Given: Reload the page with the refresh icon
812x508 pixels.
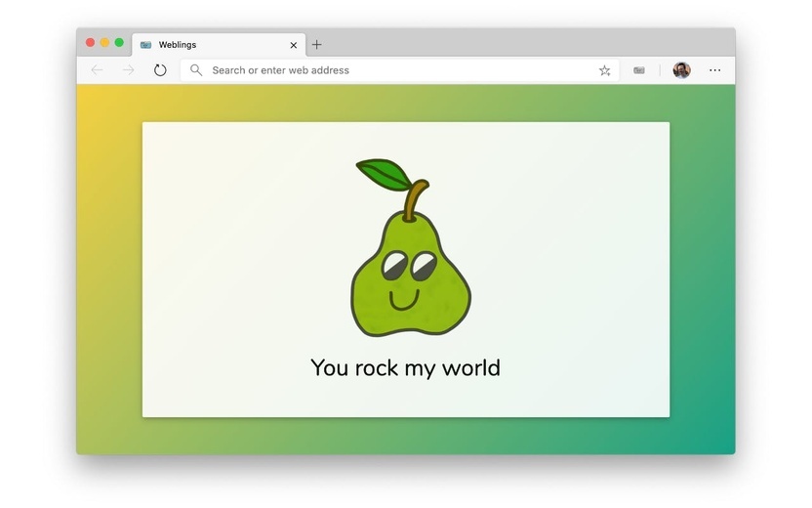Looking at the screenshot, I should click(x=160, y=70).
